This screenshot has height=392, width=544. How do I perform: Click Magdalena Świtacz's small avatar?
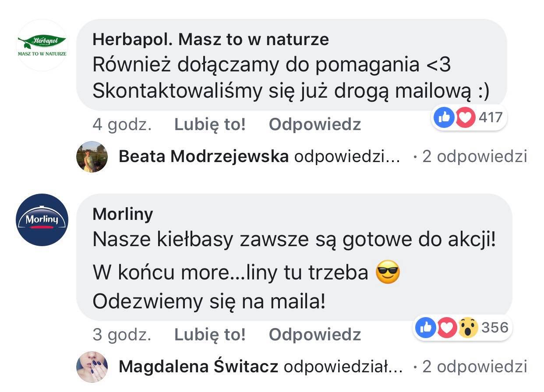click(x=92, y=366)
